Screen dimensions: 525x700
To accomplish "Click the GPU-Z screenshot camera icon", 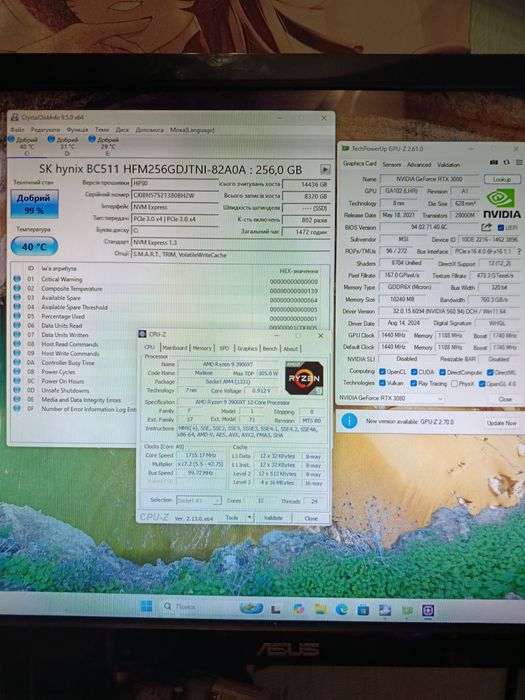I will [x=494, y=162].
